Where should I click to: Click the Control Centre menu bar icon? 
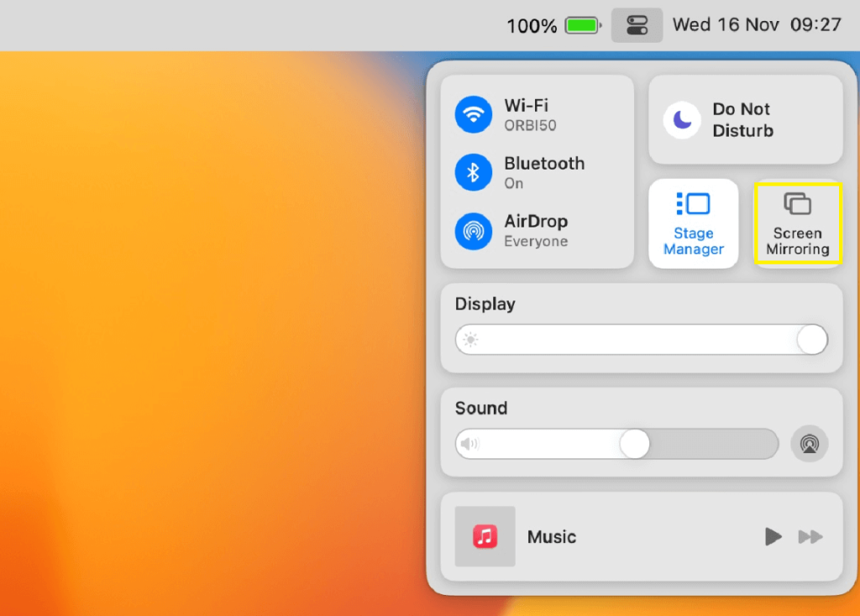click(x=637, y=25)
